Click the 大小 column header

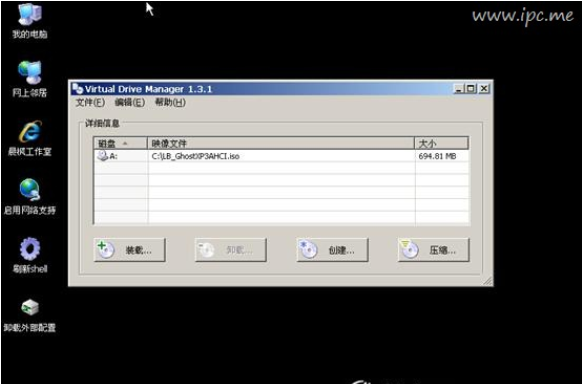(x=442, y=143)
